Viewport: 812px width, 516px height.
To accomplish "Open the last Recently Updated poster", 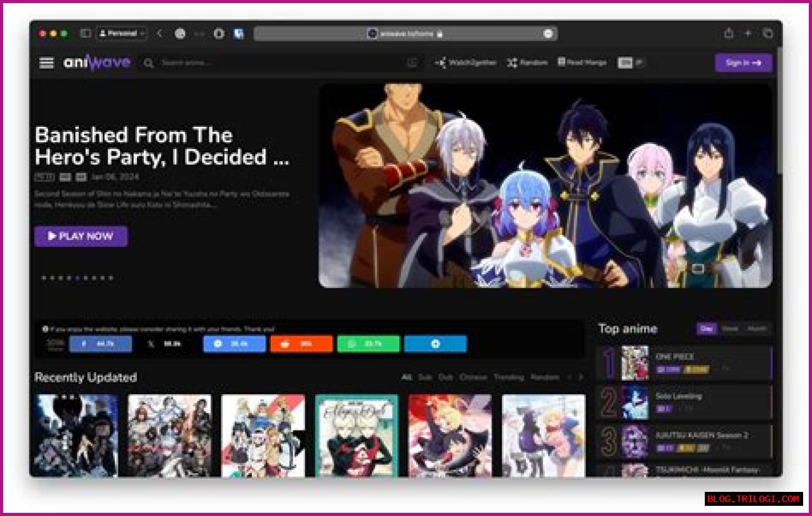I will [x=544, y=435].
